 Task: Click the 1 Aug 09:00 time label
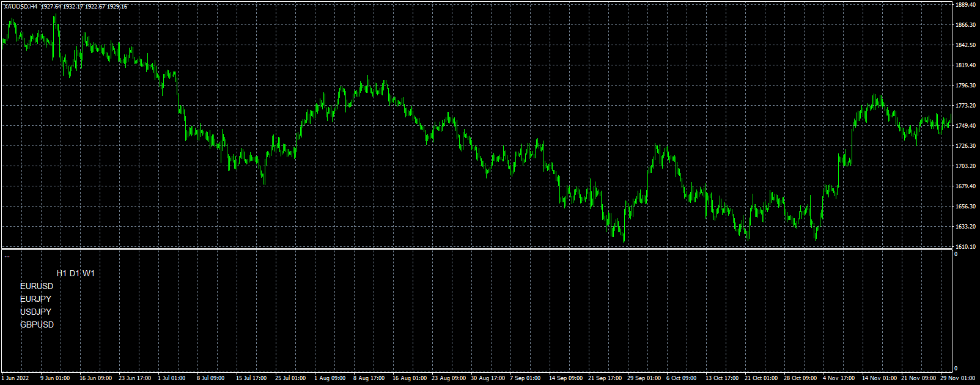point(330,378)
